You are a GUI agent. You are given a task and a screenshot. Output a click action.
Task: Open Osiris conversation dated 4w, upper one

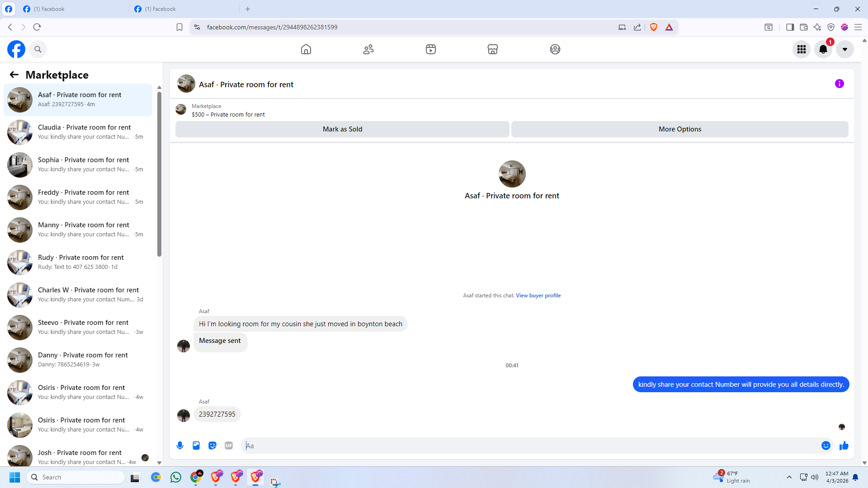point(78,393)
